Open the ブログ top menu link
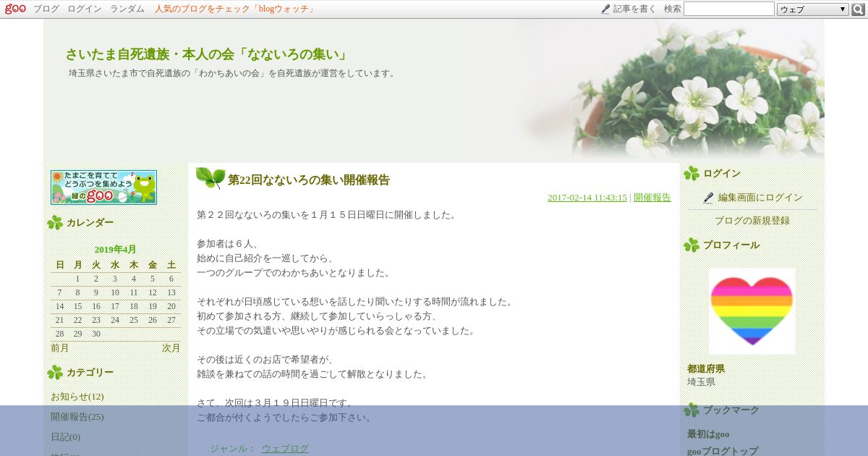This screenshot has height=456, width=868. pyautogui.click(x=46, y=9)
